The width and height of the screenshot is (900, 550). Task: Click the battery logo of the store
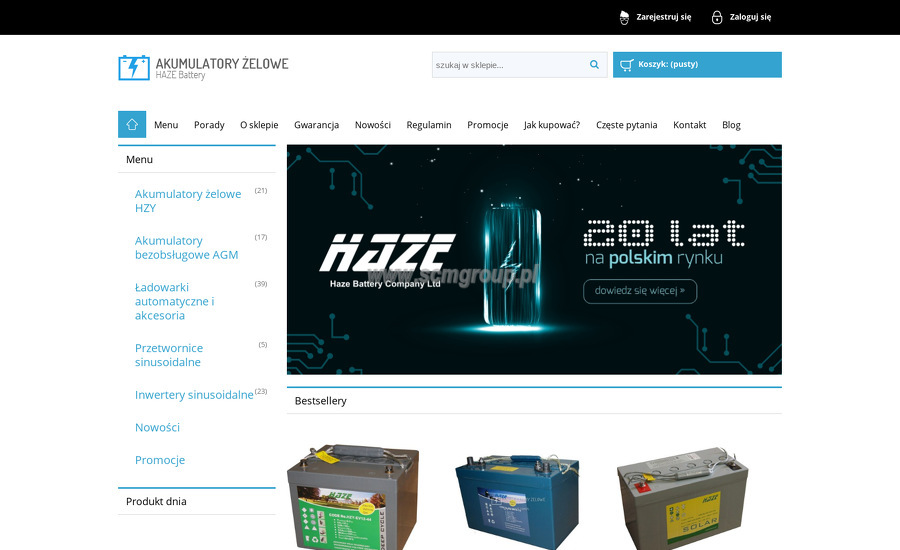point(133,68)
